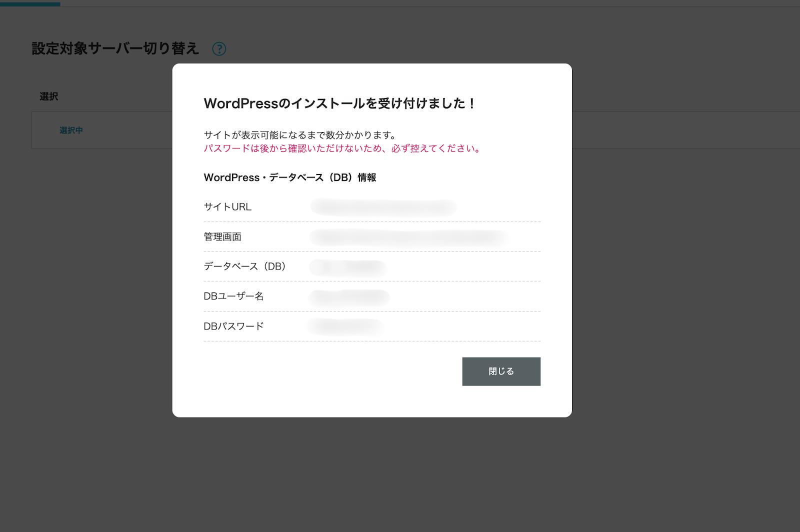The height and width of the screenshot is (532, 800).
Task: Click the 管理画面 label
Action: (x=222, y=237)
